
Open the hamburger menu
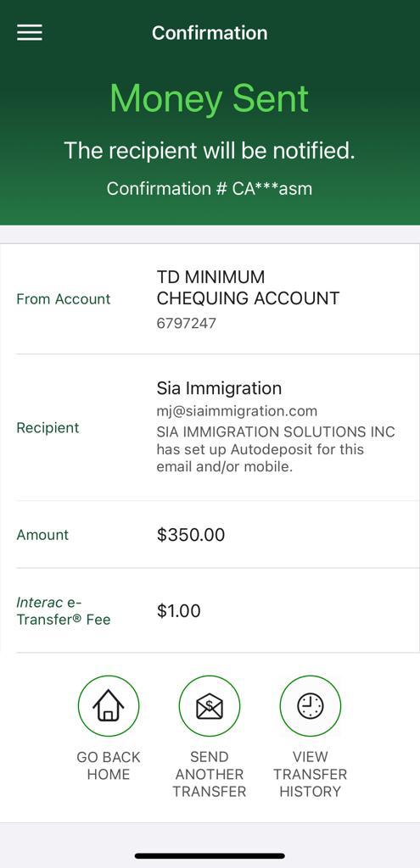[30, 33]
